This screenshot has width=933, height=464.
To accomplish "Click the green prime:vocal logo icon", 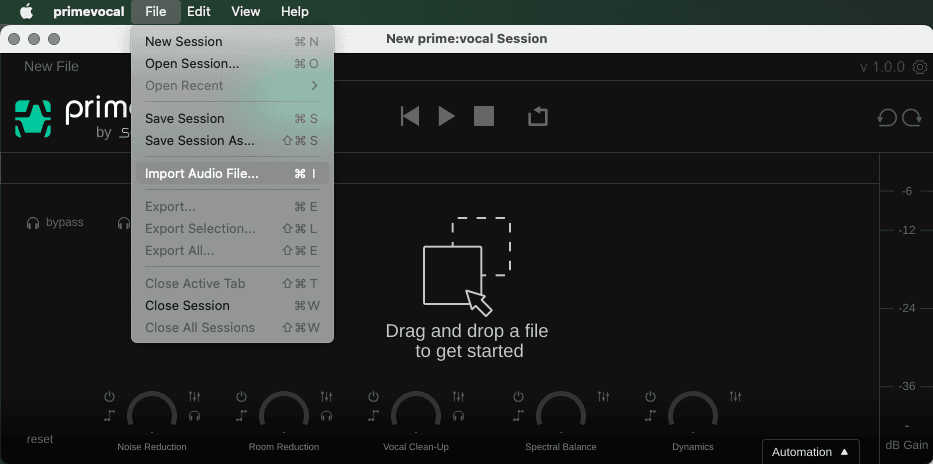I will [32, 118].
